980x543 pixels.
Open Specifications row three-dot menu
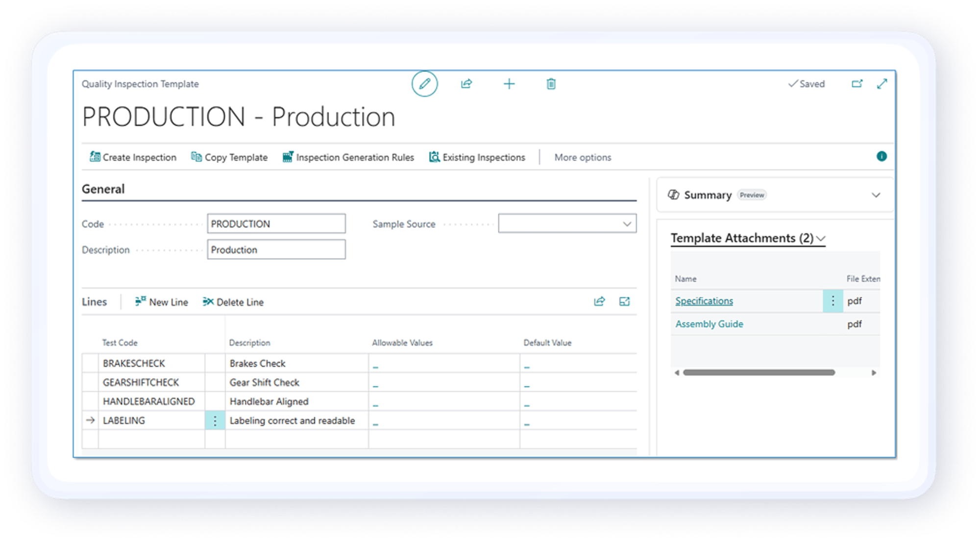[x=833, y=301]
